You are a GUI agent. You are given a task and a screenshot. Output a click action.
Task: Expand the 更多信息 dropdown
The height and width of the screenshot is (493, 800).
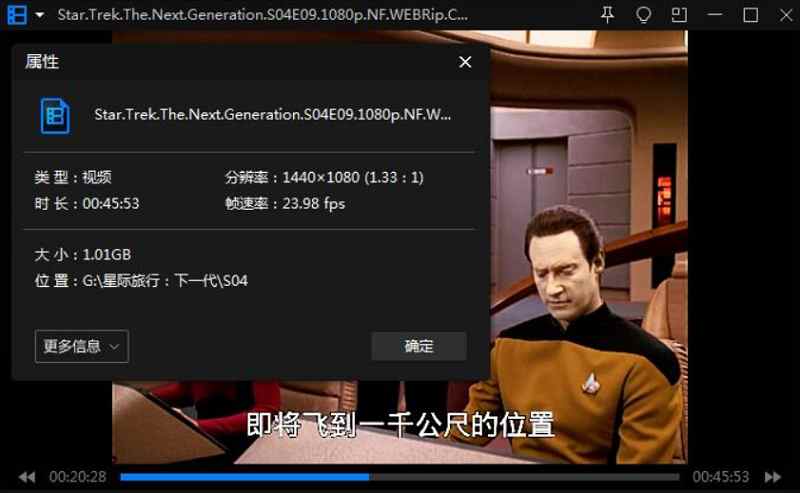pos(82,346)
